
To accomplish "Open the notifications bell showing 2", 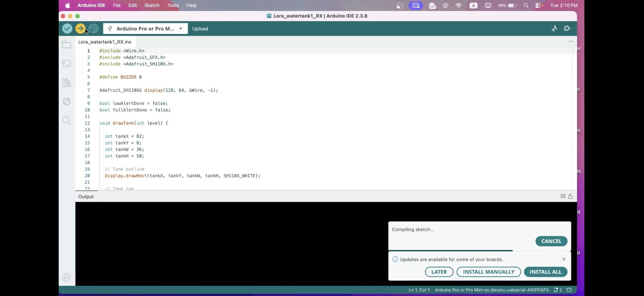I will tap(558, 290).
